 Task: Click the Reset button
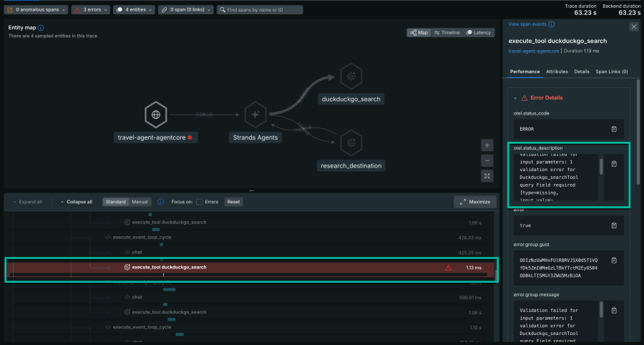coord(233,202)
